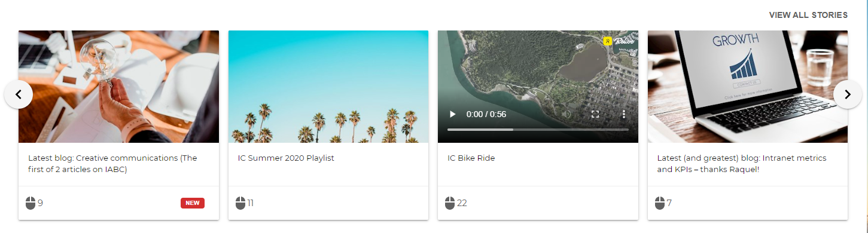Viewport: 868px width, 233px height.
Task: Play the IC Bike Ride video
Action: click(x=453, y=114)
